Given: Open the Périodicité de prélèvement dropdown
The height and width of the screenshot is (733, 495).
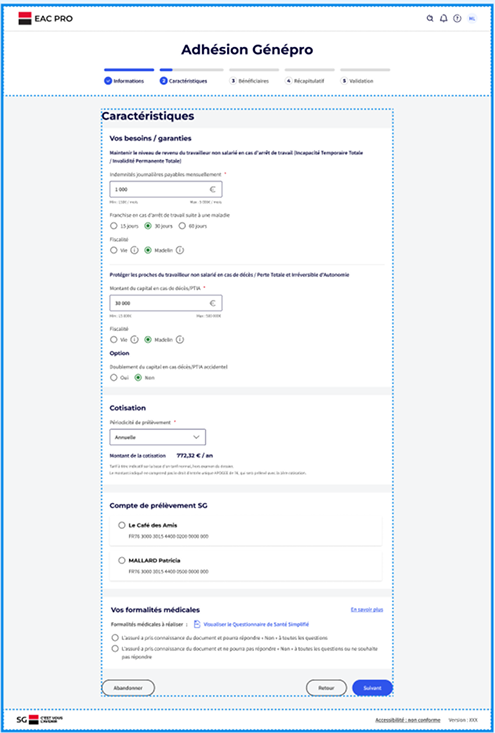Looking at the screenshot, I should point(158,438).
